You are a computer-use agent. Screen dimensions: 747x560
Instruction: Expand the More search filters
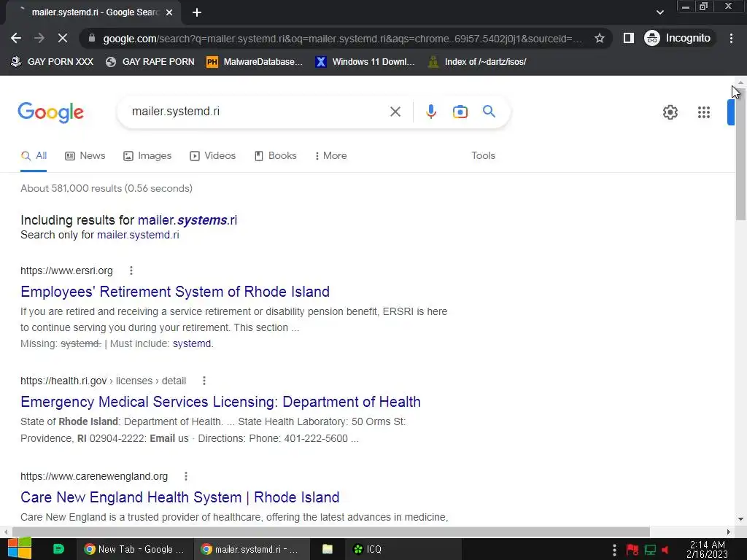(330, 156)
